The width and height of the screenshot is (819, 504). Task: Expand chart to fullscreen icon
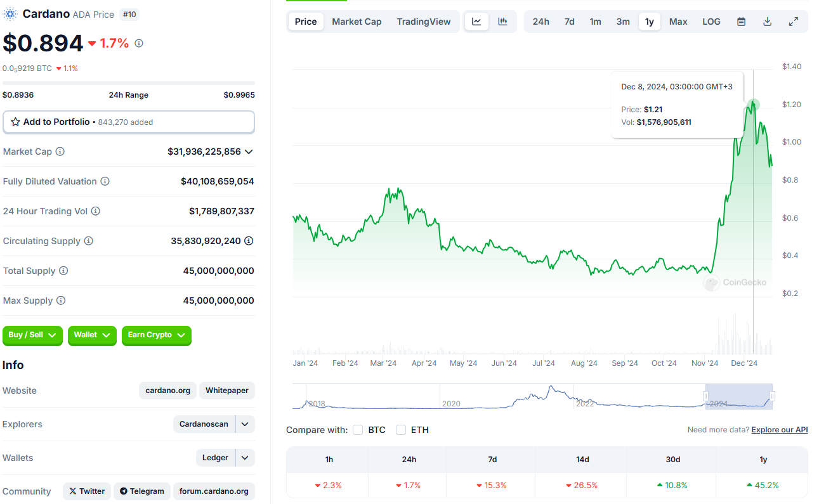[793, 22]
